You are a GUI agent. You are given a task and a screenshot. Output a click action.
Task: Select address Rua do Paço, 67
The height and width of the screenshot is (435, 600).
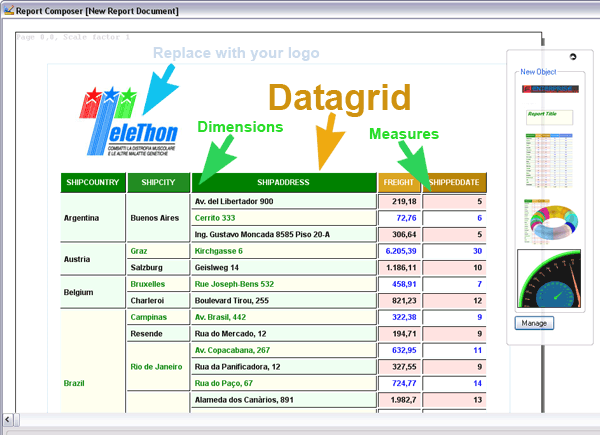[x=284, y=383]
